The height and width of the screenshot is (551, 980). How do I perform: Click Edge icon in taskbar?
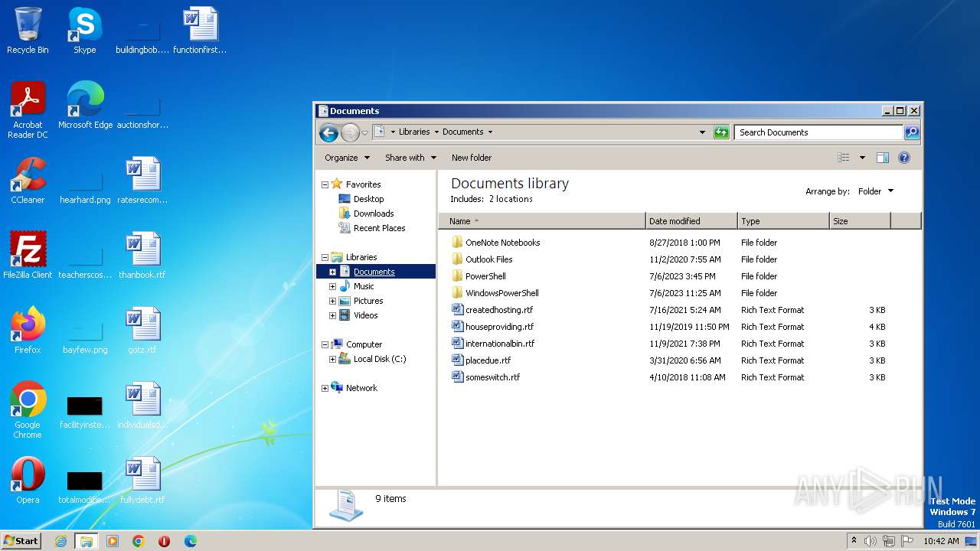point(191,541)
